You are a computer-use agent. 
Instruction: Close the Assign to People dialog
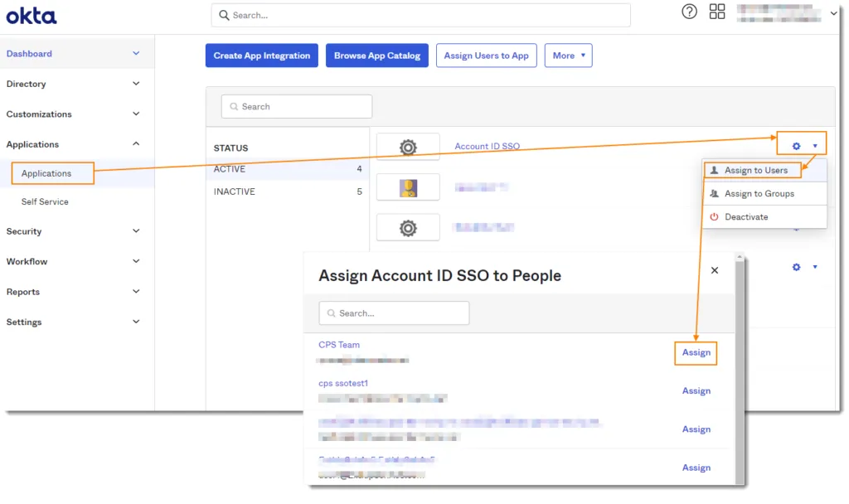(x=714, y=270)
